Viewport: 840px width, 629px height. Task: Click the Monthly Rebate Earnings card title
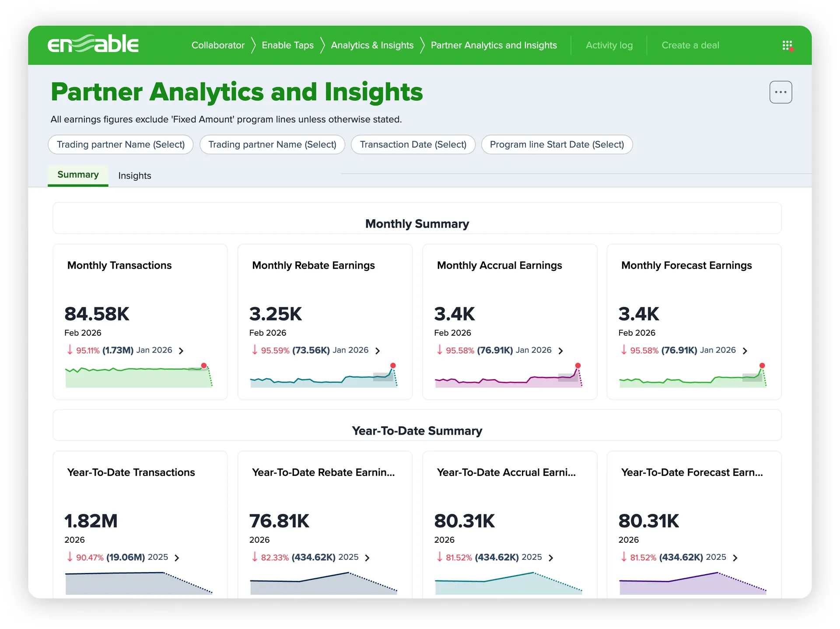coord(313,265)
